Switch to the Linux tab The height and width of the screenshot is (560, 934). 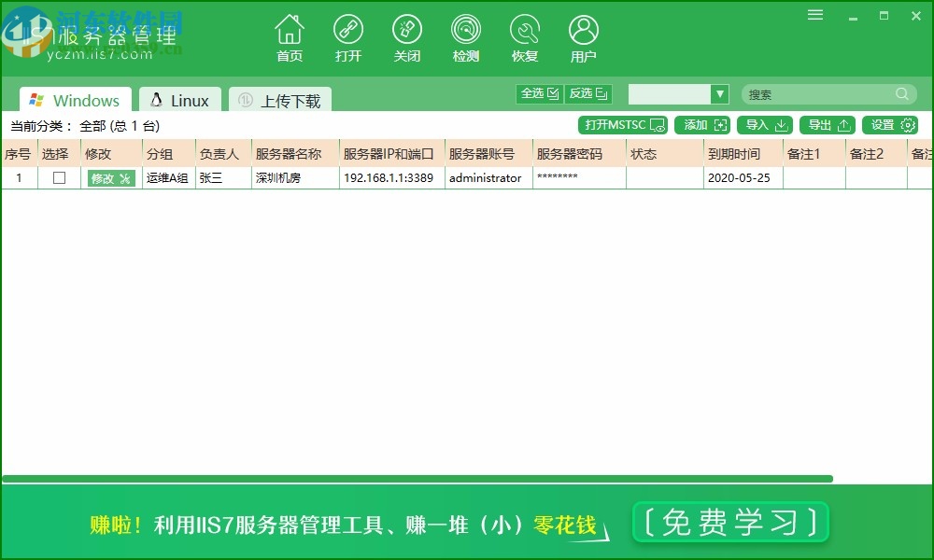(179, 99)
